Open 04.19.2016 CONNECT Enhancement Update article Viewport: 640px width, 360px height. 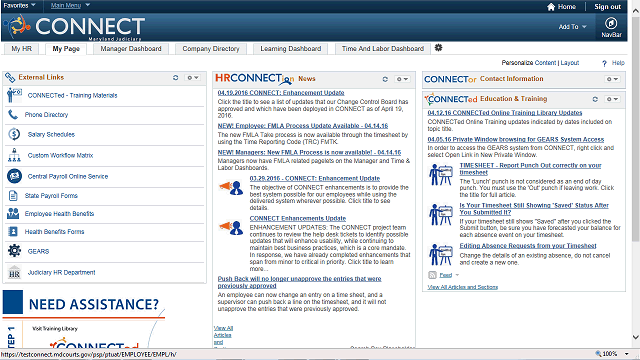pyautogui.click(x=281, y=93)
